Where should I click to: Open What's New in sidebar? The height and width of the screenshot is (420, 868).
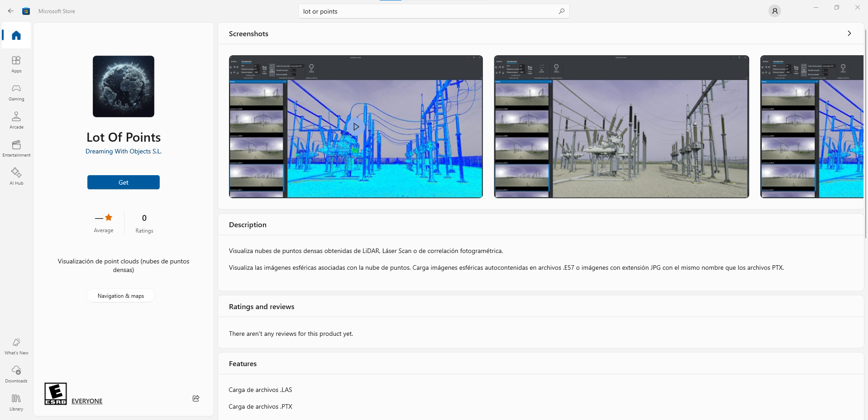16,346
